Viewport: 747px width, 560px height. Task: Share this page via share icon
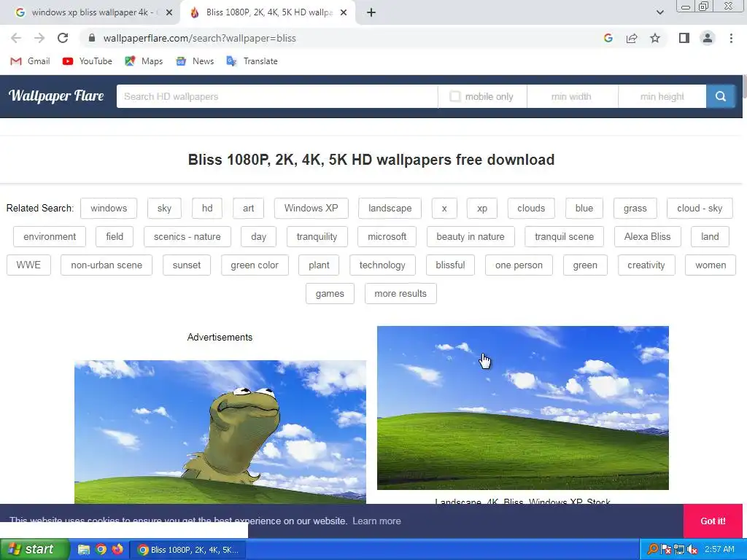coord(632,38)
